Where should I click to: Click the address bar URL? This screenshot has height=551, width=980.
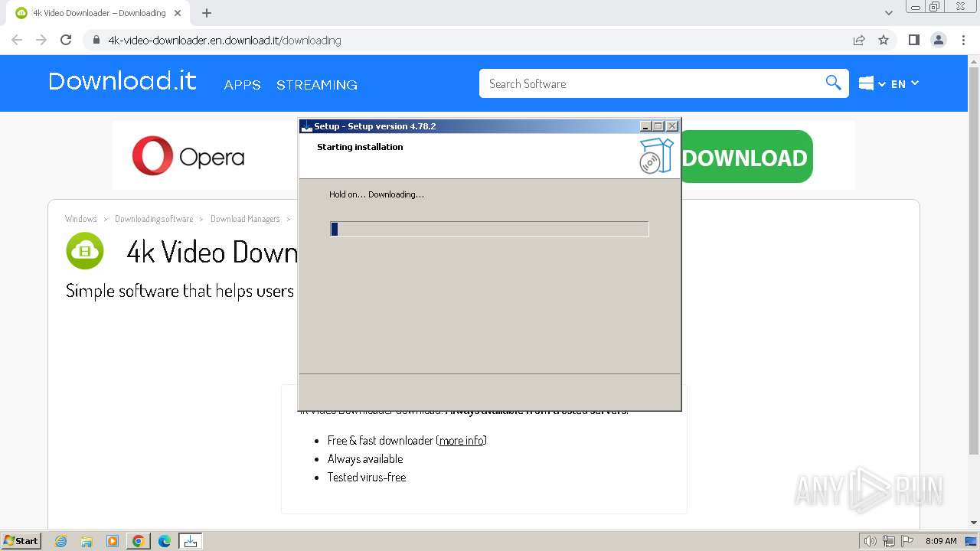point(224,40)
